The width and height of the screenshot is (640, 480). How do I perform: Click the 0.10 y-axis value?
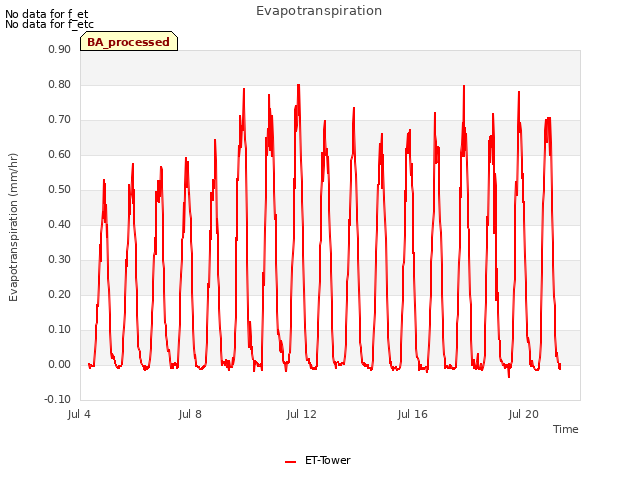click(59, 330)
